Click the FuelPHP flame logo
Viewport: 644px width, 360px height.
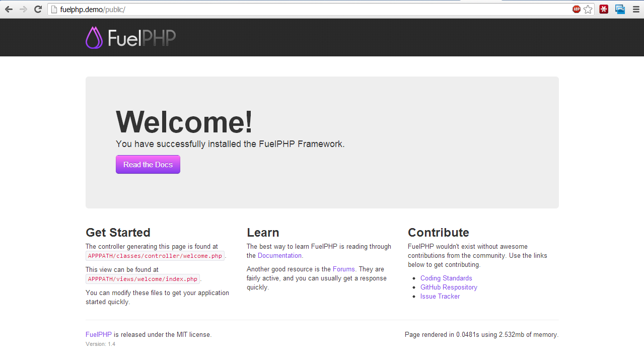(x=94, y=37)
